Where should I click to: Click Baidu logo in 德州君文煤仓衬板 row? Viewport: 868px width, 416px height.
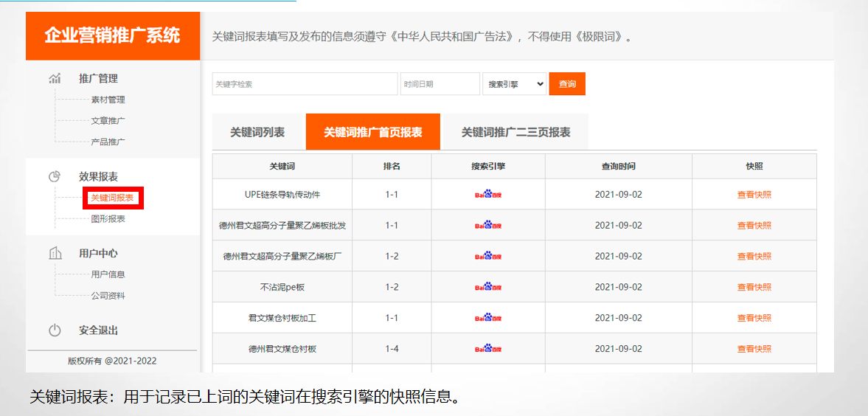(487, 349)
